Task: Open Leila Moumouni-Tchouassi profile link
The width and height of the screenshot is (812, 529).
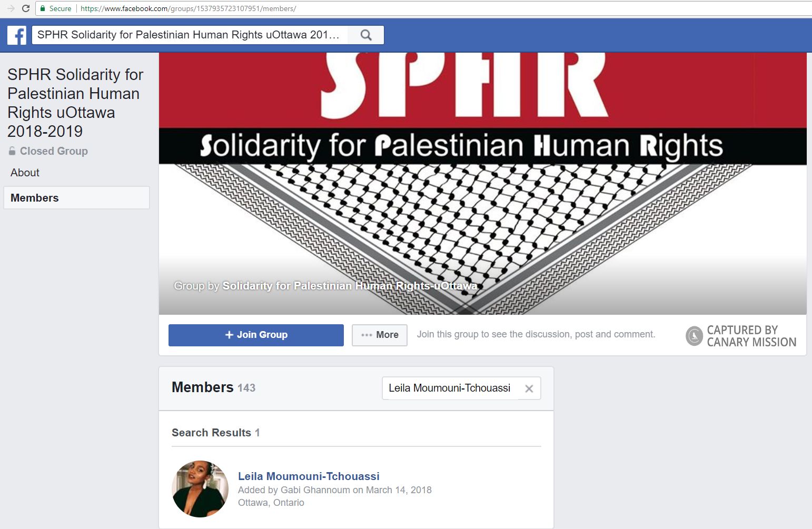Action: coord(309,476)
